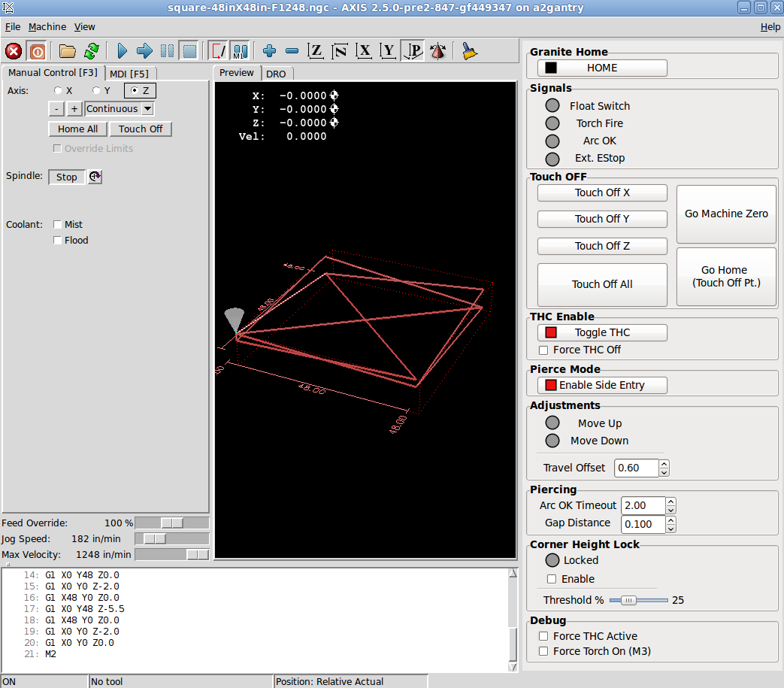Decrease the Arc OK Timeout value
The image size is (784, 688).
coord(671,510)
